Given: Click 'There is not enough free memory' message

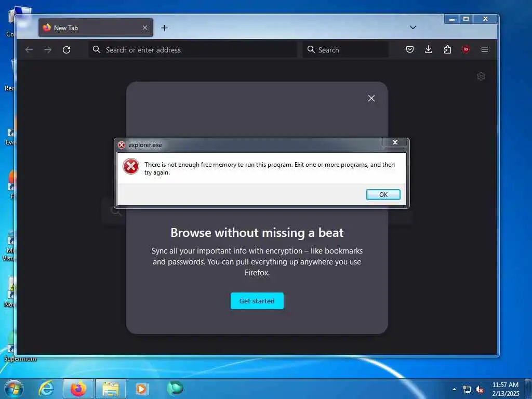Looking at the screenshot, I should [x=270, y=168].
